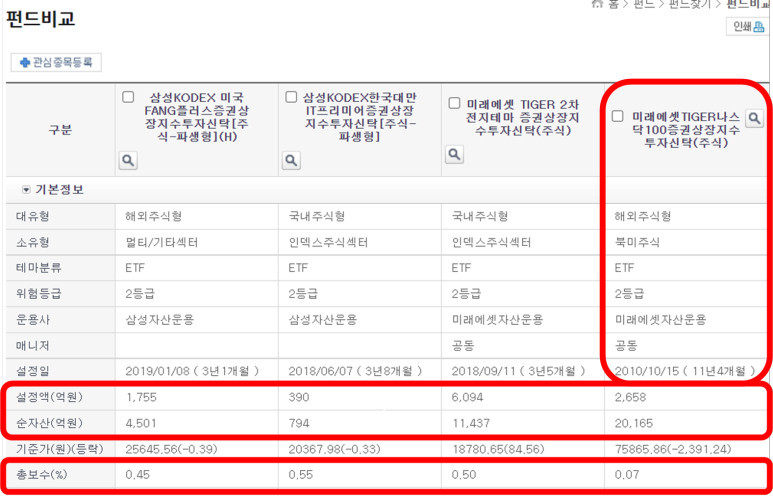Check the 삼성KODEX 미국 FANG플러스 fund checkbox

click(x=128, y=97)
